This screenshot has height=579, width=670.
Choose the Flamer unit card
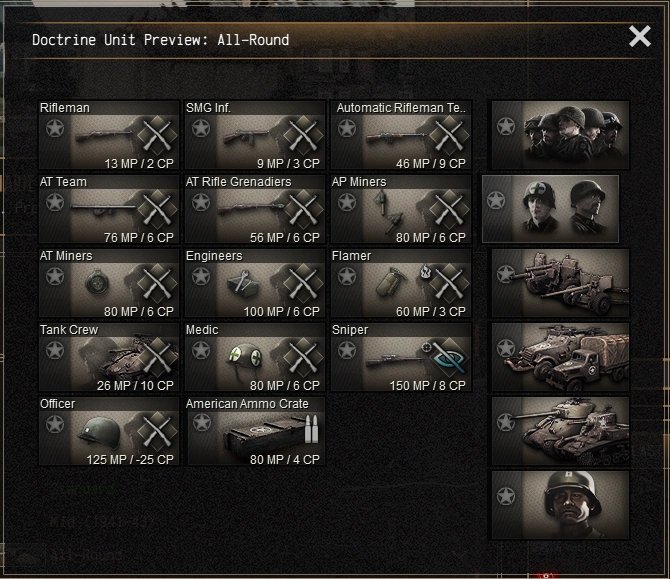coord(401,283)
